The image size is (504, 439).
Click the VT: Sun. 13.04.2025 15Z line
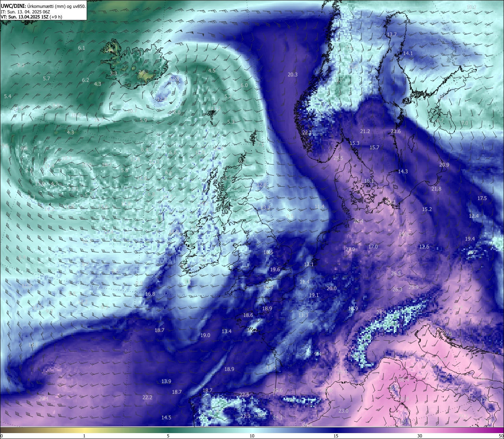click(x=31, y=17)
